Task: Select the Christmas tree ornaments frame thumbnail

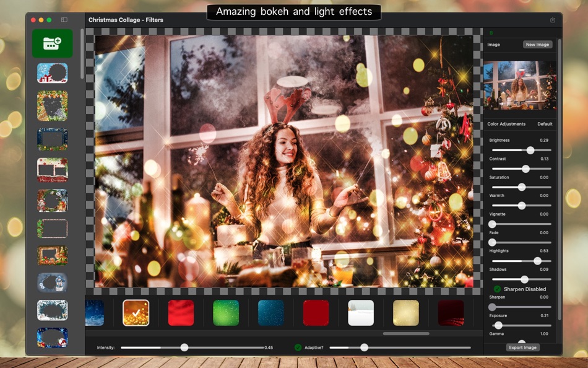Action: (53, 105)
